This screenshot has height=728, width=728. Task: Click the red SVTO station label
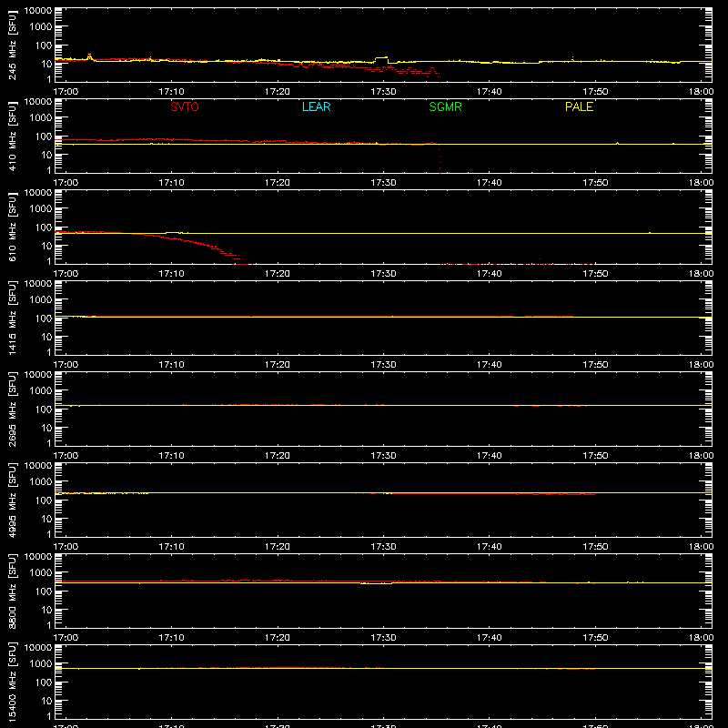pos(185,106)
